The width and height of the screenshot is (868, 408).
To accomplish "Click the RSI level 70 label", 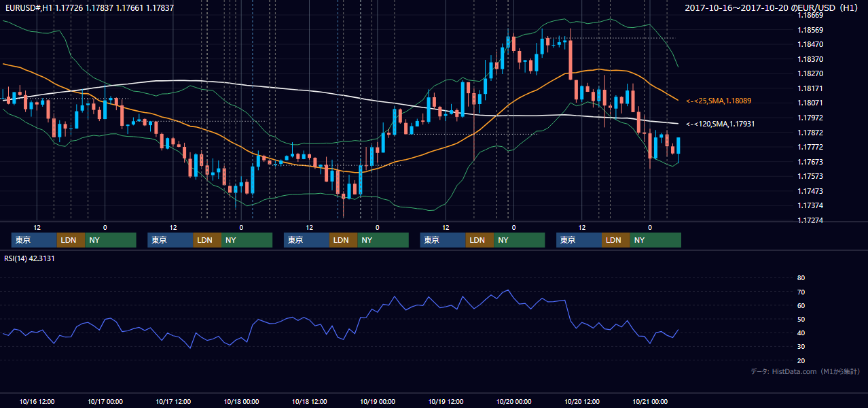I will pyautogui.click(x=801, y=292).
